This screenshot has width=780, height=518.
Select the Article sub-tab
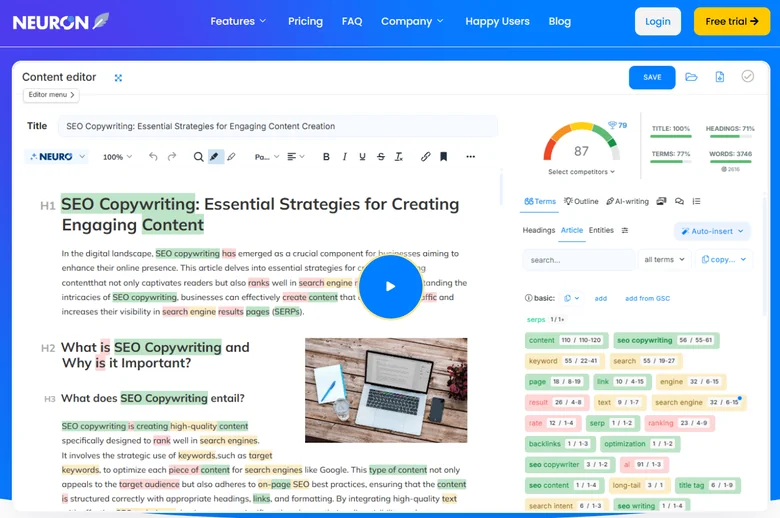[572, 230]
